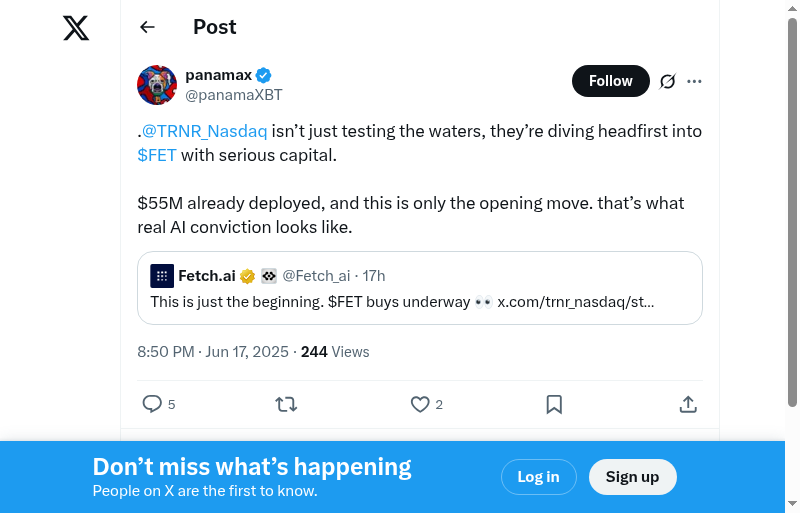Go back using the arrow icon
This screenshot has width=800, height=513.
(148, 27)
